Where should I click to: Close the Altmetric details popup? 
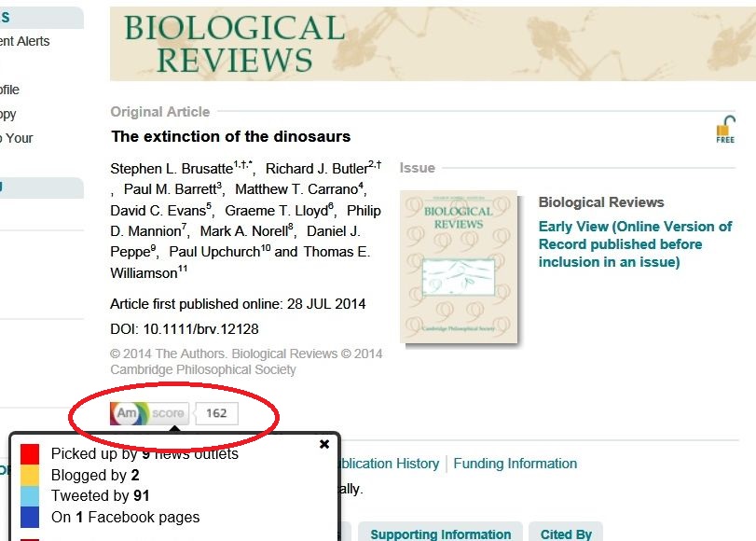pyautogui.click(x=324, y=444)
